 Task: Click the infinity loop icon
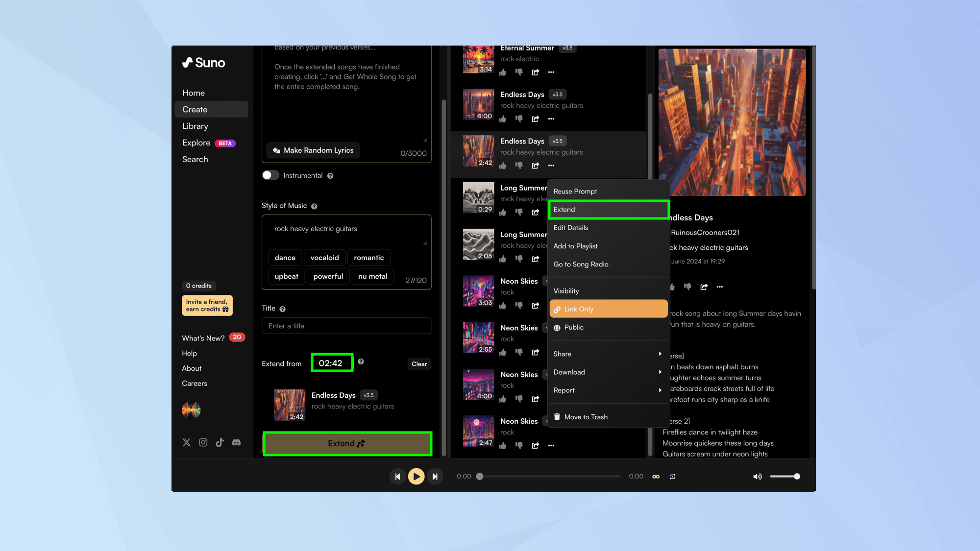pos(656,477)
